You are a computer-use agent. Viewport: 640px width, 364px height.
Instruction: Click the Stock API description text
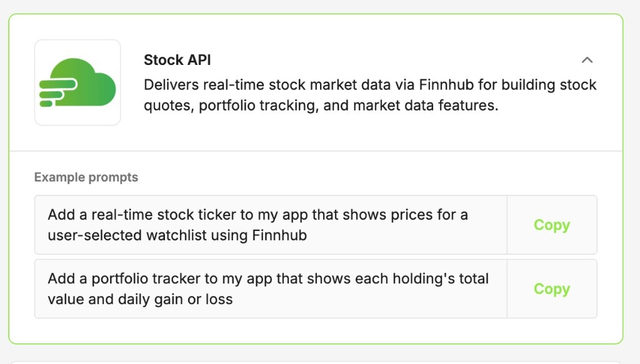coord(370,94)
